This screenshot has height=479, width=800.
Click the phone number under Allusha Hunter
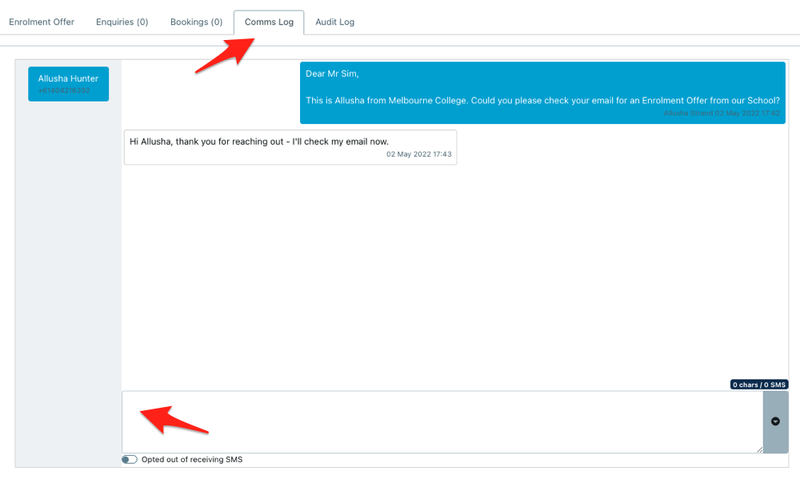[x=64, y=91]
